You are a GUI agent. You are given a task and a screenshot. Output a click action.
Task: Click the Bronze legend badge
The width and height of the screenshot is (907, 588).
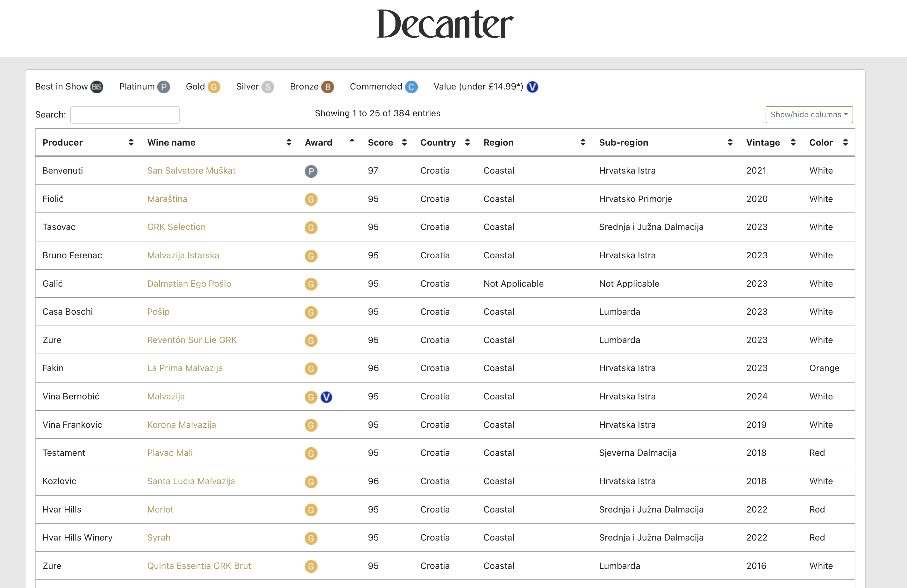328,87
